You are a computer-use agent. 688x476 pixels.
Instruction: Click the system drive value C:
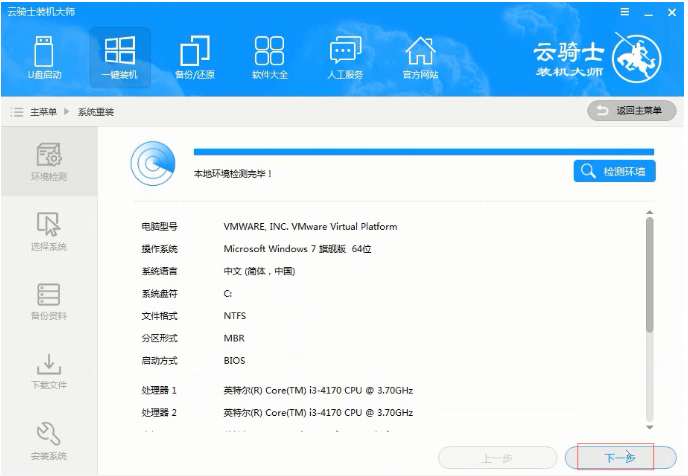(228, 293)
